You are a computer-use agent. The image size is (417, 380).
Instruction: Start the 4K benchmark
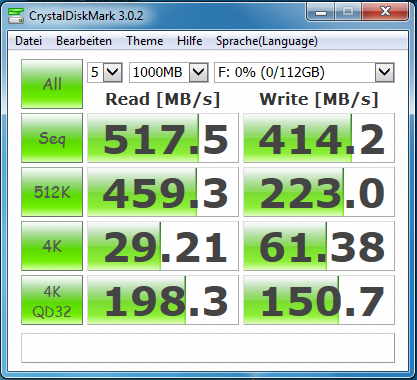(x=52, y=246)
